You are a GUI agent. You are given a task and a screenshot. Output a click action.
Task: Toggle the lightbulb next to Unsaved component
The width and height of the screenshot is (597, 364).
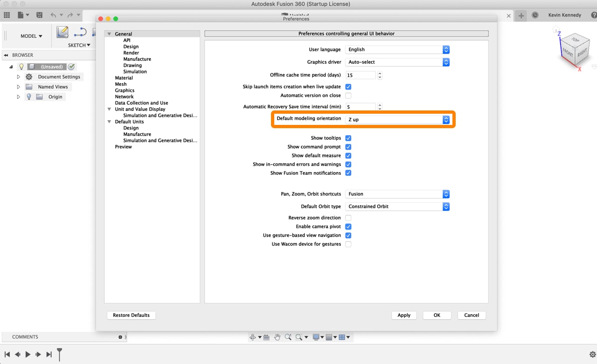pyautogui.click(x=21, y=67)
